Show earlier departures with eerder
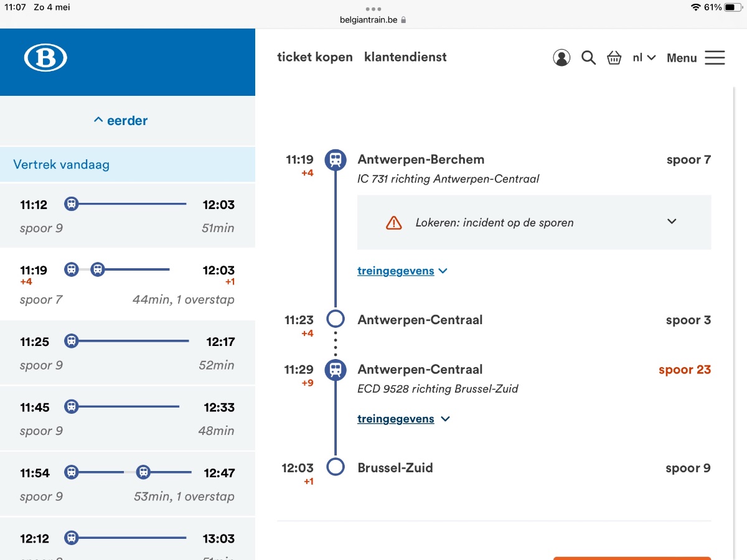This screenshot has width=747, height=560. click(121, 121)
